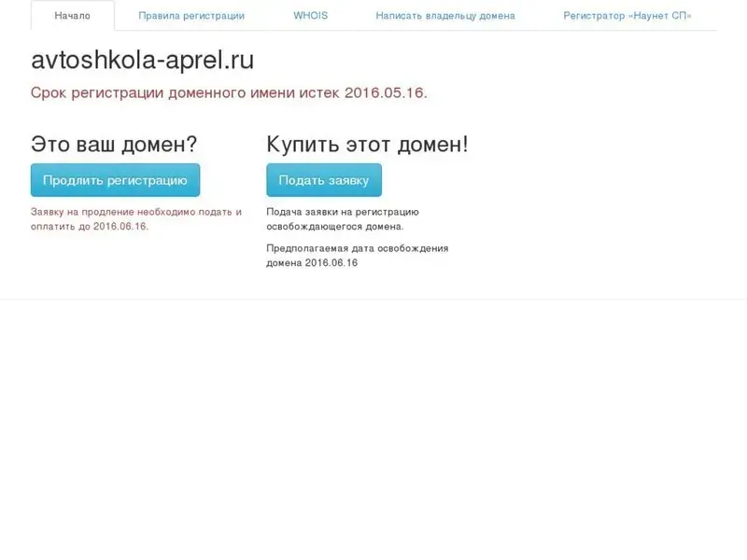Screen dimensions: 747x560
Task: Click the 2016.06.16 date in release paragraph
Action: coord(331,262)
